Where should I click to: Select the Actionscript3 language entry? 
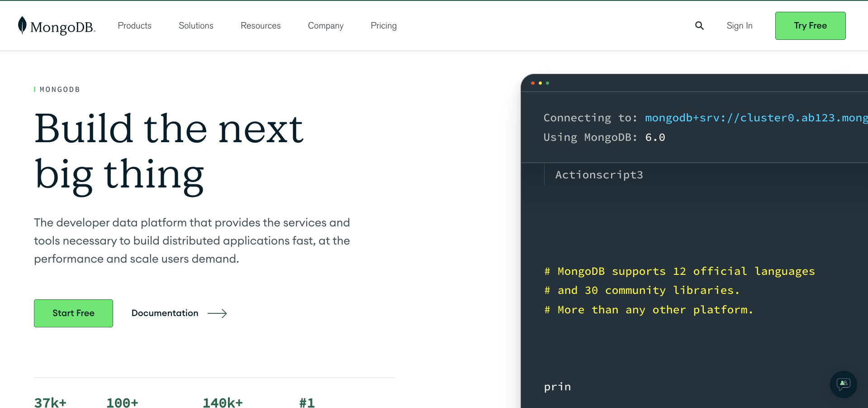tap(599, 175)
